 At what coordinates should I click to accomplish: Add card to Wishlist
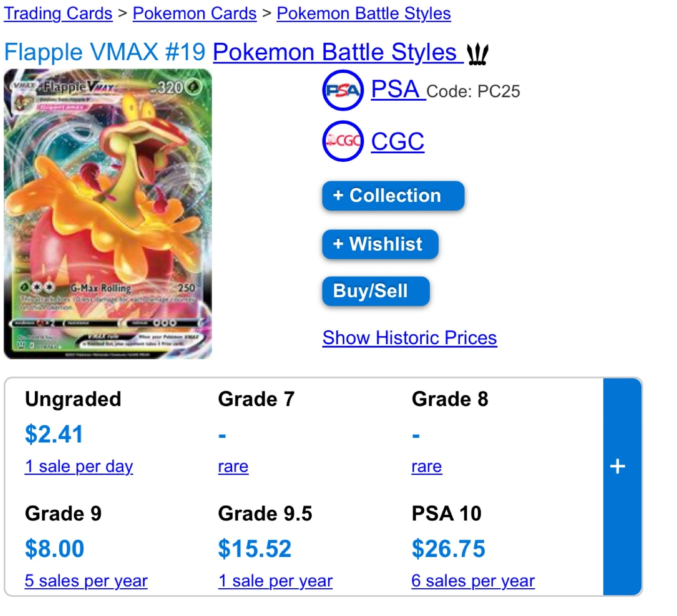(x=380, y=244)
